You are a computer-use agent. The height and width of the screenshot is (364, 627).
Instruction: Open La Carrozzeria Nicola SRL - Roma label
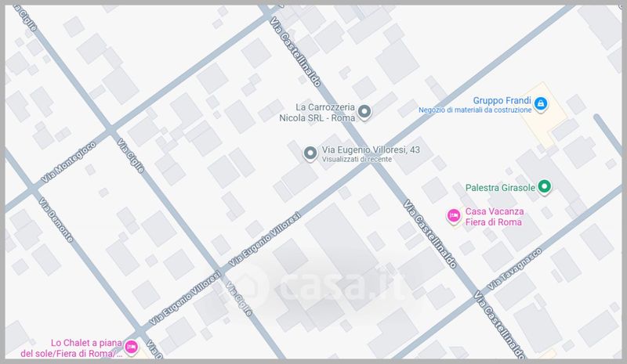click(324, 112)
